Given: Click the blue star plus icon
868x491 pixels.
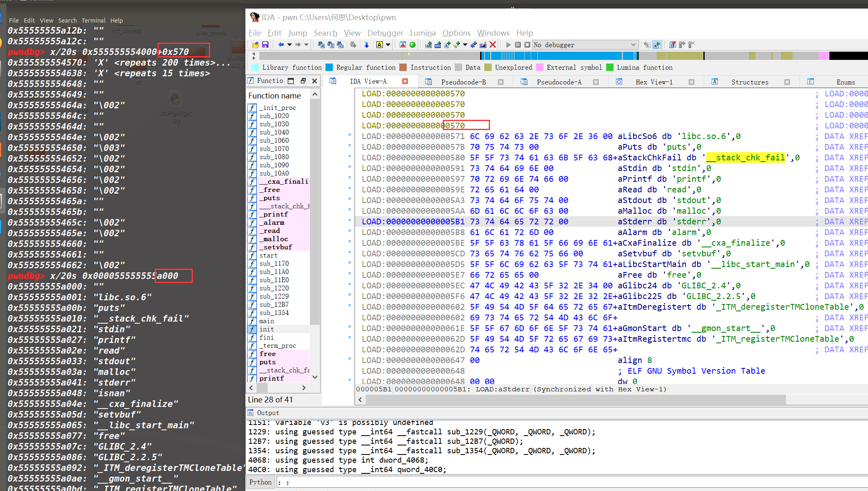Looking at the screenshot, I should pyautogui.click(x=474, y=45).
